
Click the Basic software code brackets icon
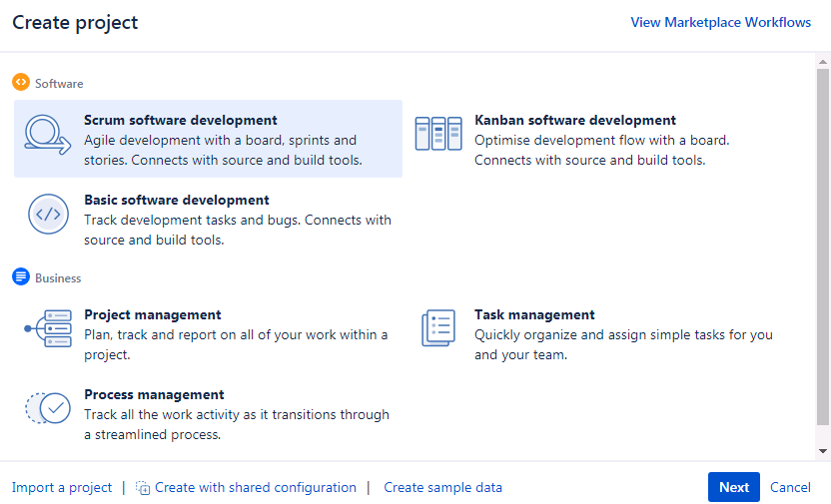(48, 214)
